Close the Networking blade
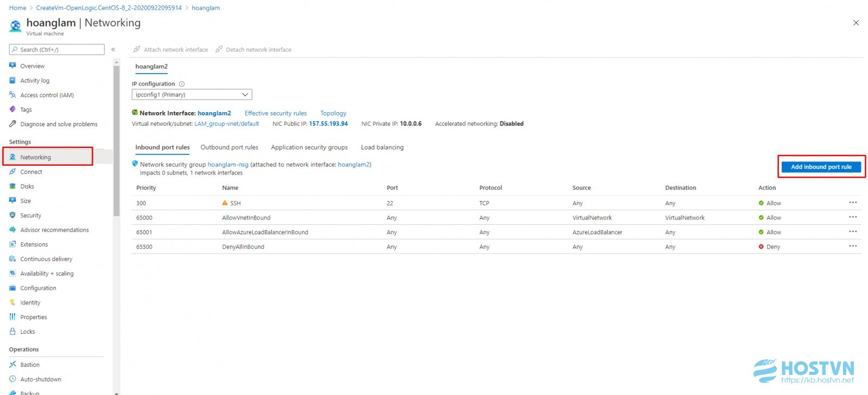This screenshot has height=395, width=868. tap(856, 23)
